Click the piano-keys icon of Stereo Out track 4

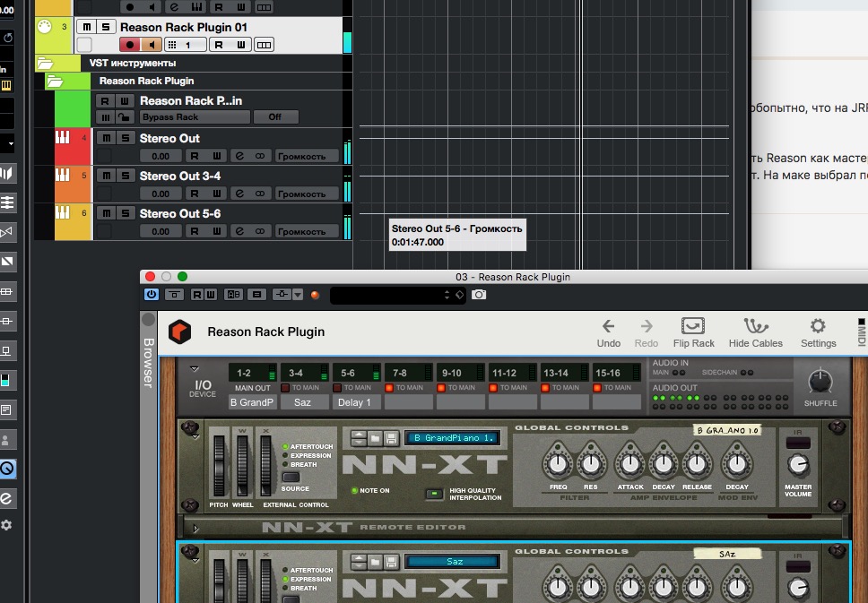click(x=63, y=138)
